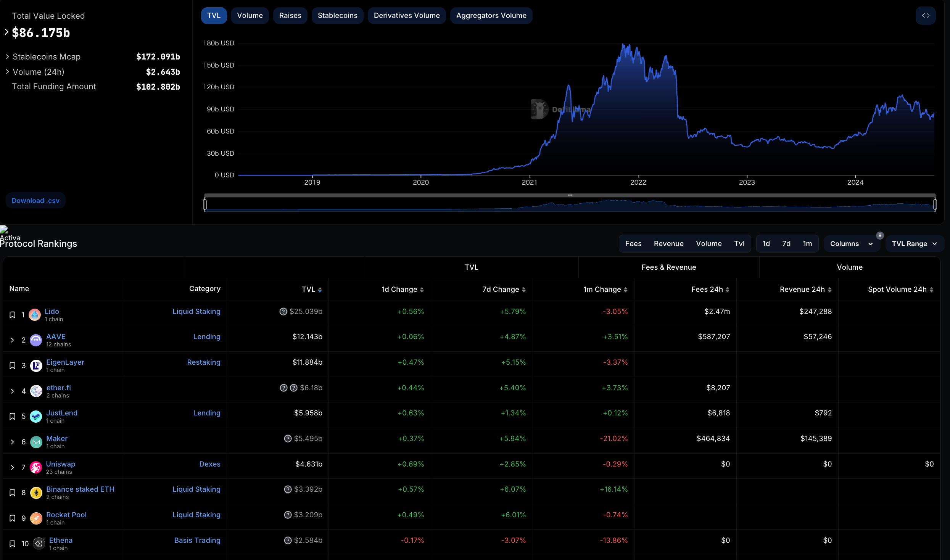This screenshot has height=560, width=950.
Task: Click the embed chart code icon
Action: [x=925, y=16]
